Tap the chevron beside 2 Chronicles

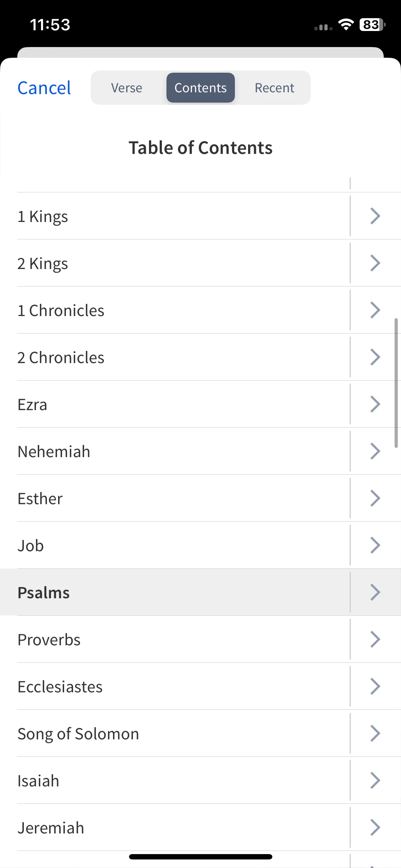coord(375,357)
